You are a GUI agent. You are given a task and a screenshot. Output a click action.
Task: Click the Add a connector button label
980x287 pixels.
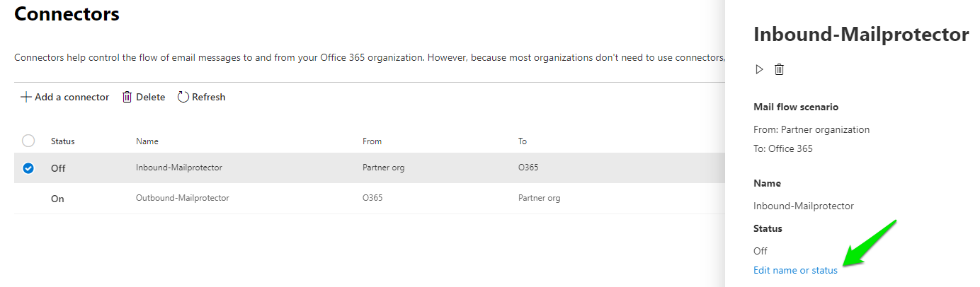tap(72, 97)
